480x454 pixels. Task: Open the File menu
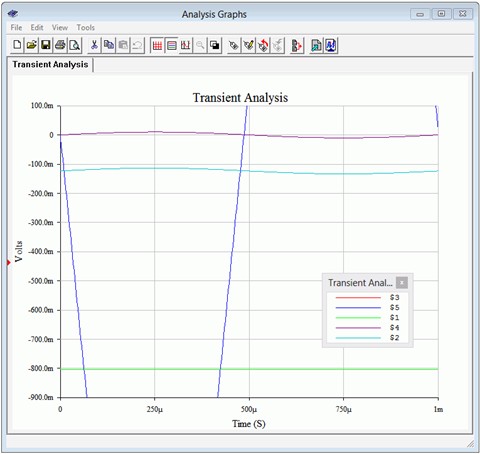point(16,28)
